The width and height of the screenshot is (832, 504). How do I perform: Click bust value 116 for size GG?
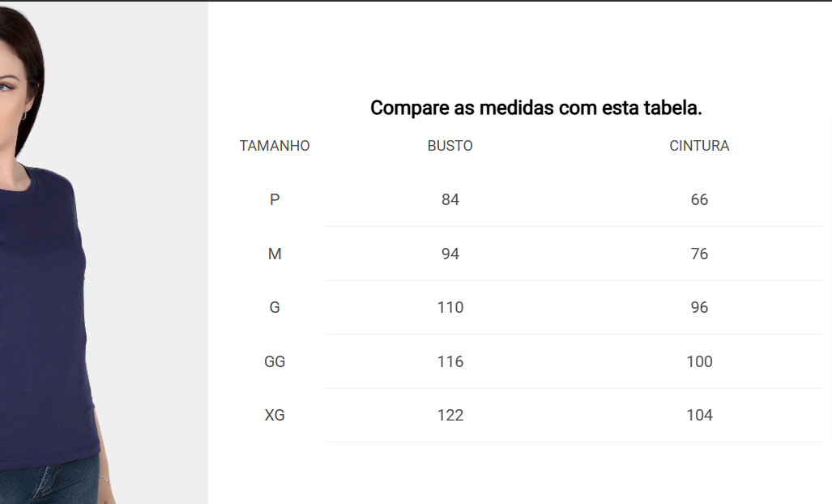point(450,362)
